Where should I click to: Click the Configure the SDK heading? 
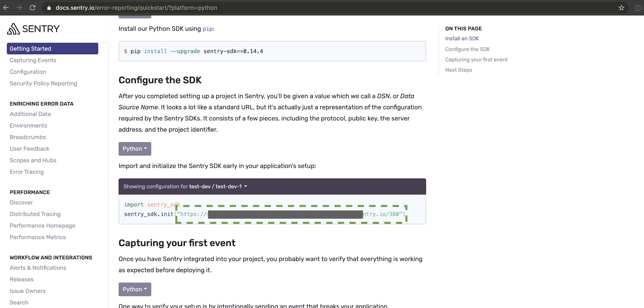(x=160, y=80)
